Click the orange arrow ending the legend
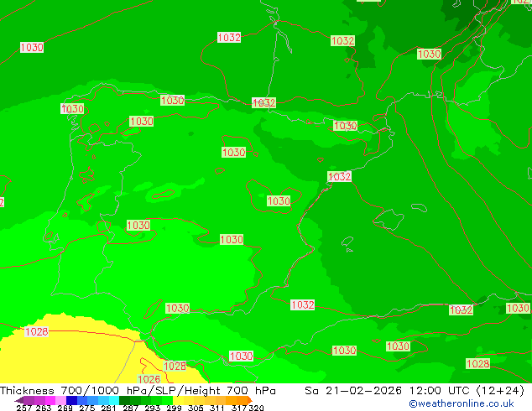Screen dimensions: 532x411 click(250, 400)
